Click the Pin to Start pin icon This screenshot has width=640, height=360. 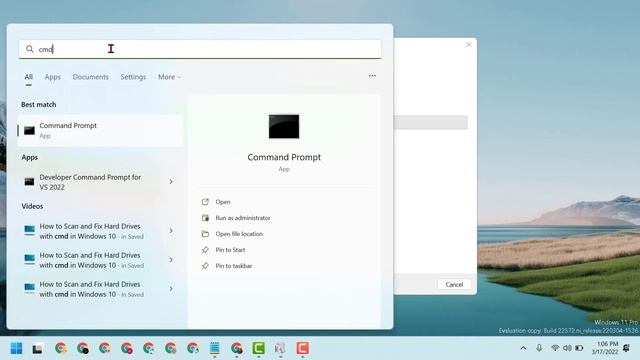pos(205,250)
